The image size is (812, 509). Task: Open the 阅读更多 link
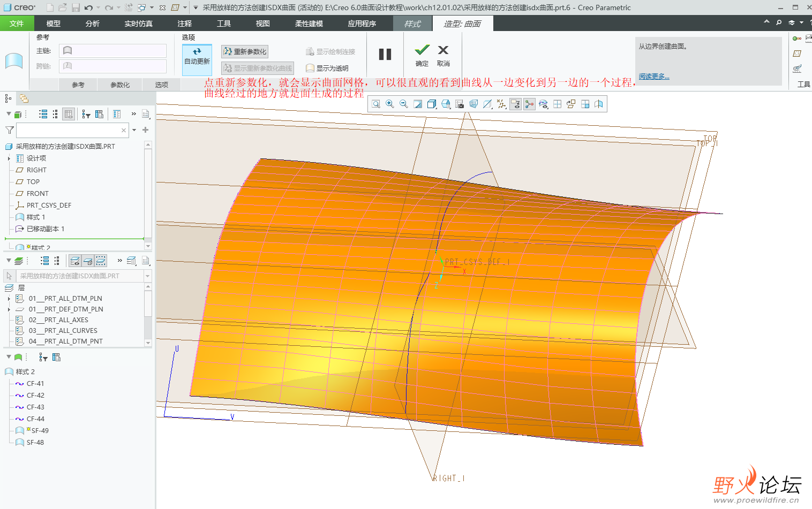pyautogui.click(x=653, y=77)
